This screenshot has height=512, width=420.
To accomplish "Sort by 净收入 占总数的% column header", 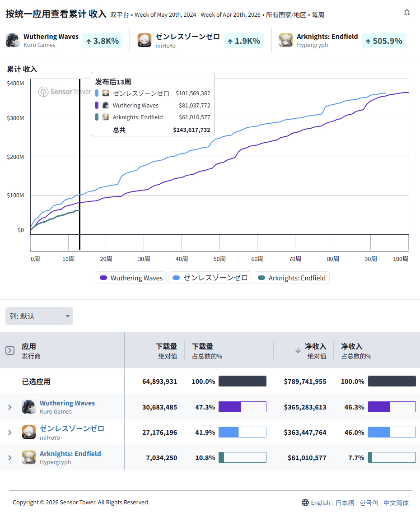I will tap(356, 351).
